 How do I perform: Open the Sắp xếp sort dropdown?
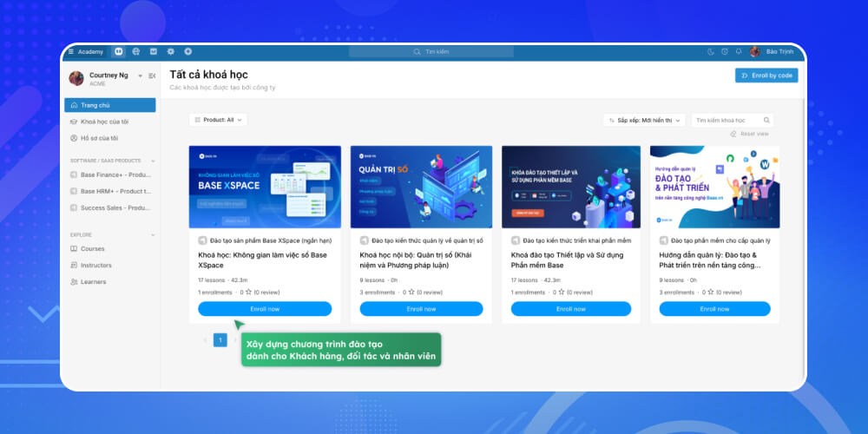tap(644, 120)
